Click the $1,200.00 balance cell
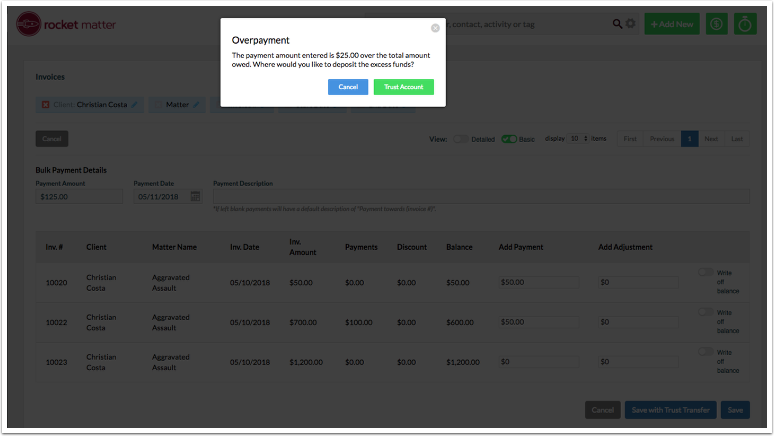 click(x=463, y=362)
